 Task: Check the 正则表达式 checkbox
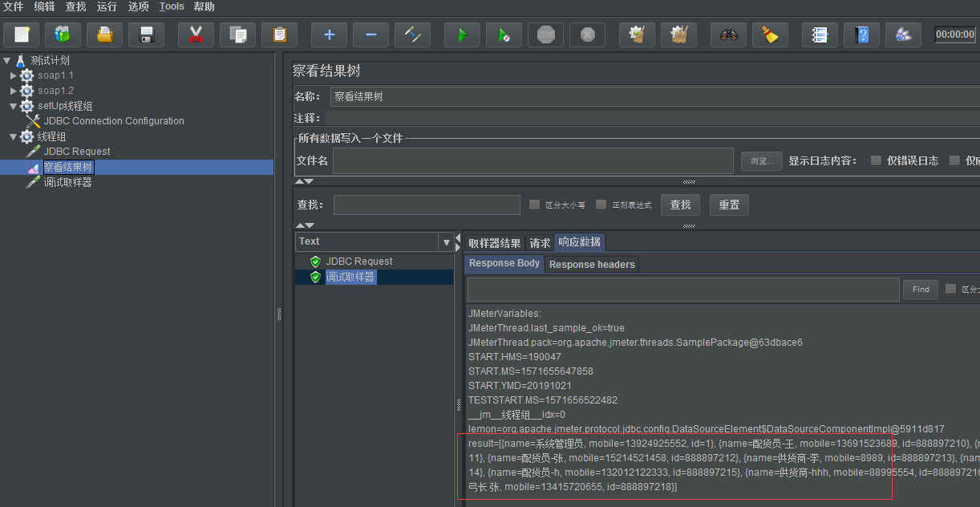coord(601,205)
